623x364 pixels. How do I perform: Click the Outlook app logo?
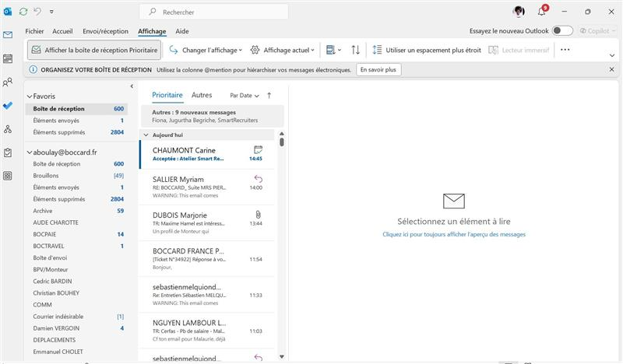[8, 12]
